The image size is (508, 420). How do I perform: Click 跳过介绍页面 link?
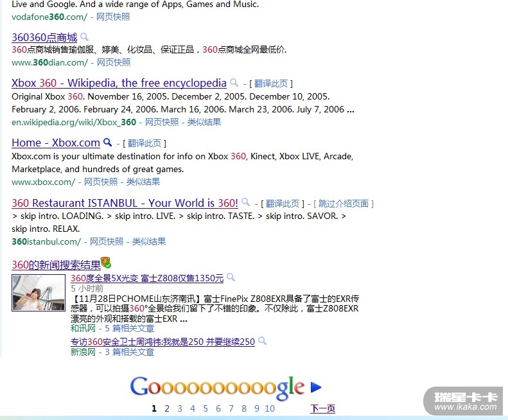pos(344,204)
